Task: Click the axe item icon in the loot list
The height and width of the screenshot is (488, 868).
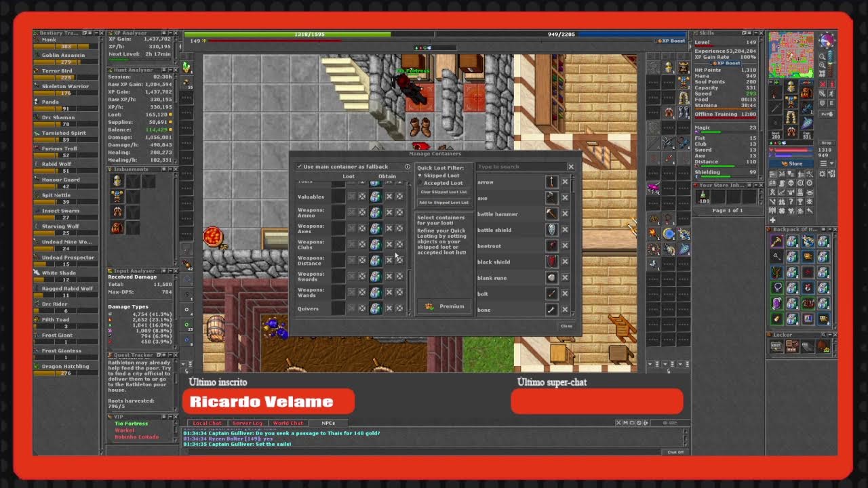Action: click(x=551, y=198)
